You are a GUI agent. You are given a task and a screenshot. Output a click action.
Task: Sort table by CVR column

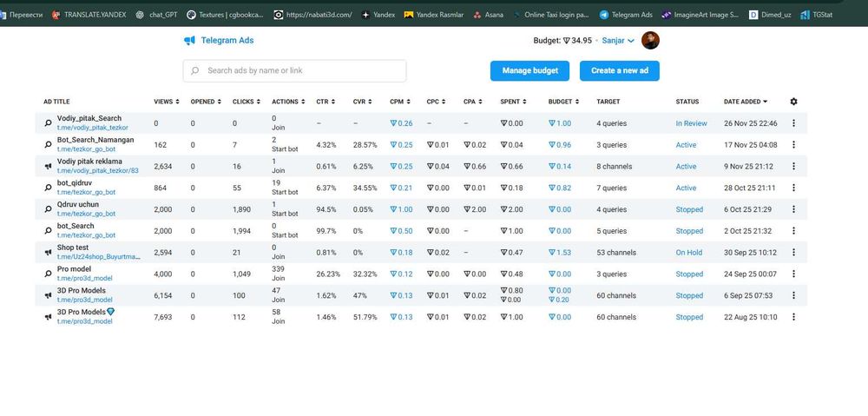363,102
